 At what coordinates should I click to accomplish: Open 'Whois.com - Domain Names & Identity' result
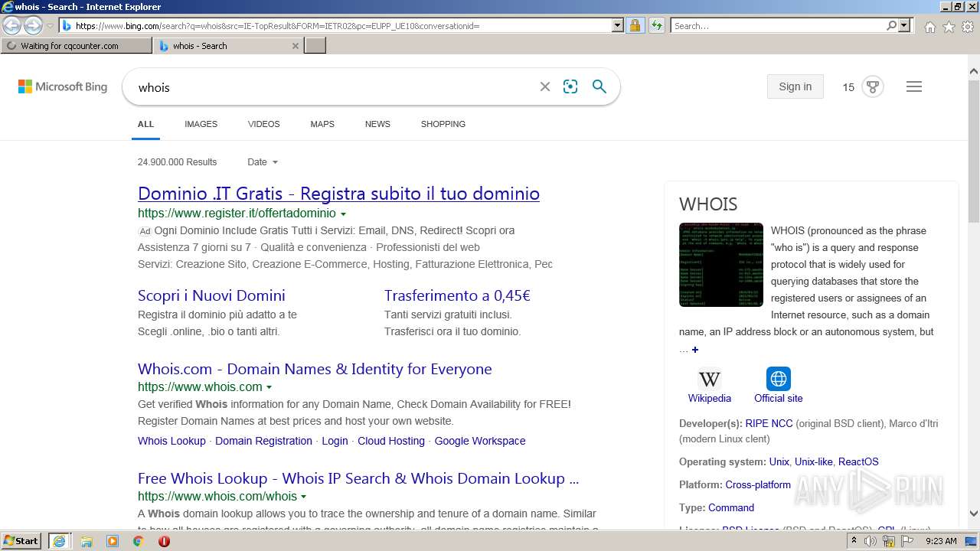315,369
